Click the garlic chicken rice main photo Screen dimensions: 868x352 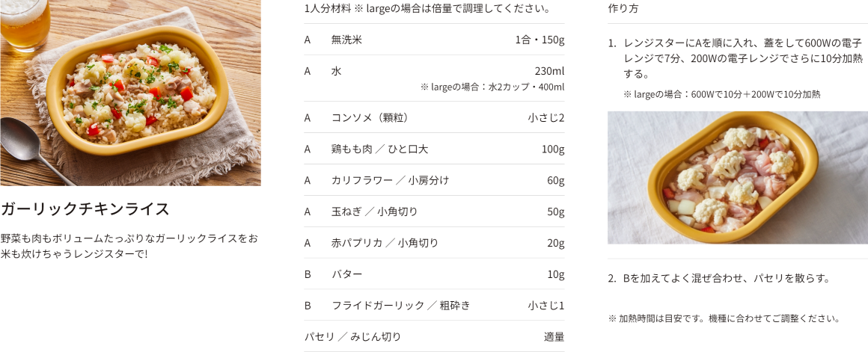pyautogui.click(x=130, y=93)
